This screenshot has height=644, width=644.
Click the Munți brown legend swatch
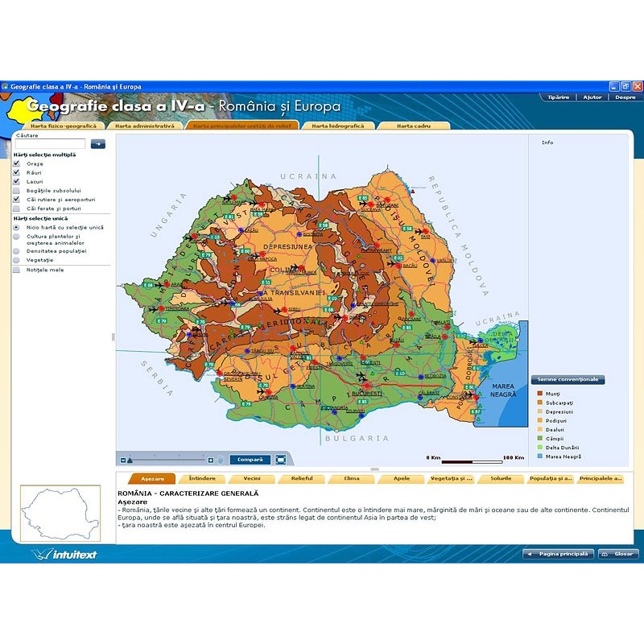[x=539, y=393]
